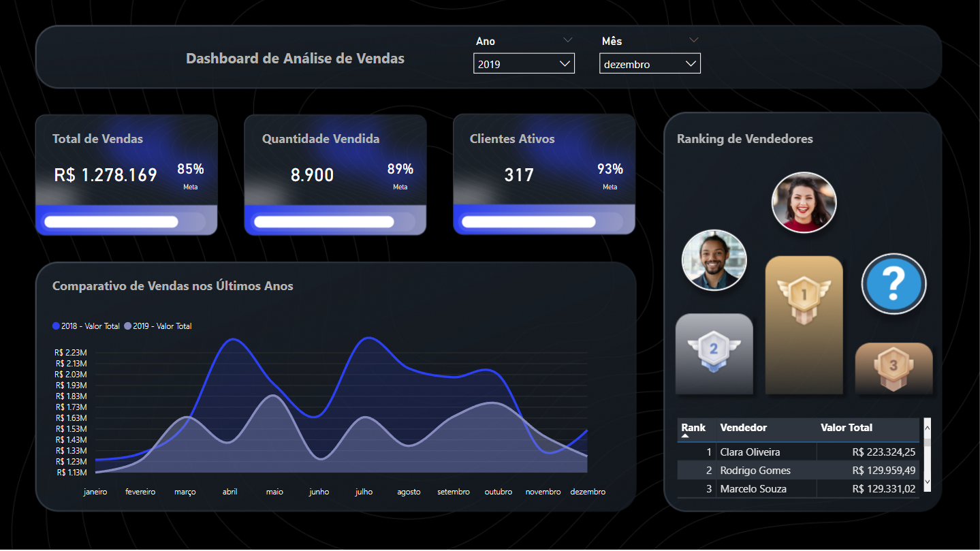Expand the chevron beside the Ano label
980x551 pixels.
[x=568, y=40]
